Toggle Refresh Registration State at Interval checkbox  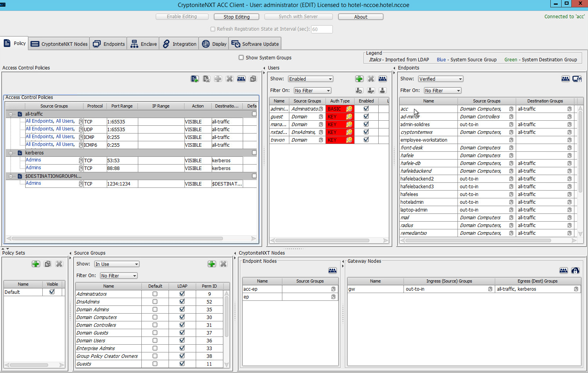213,29
